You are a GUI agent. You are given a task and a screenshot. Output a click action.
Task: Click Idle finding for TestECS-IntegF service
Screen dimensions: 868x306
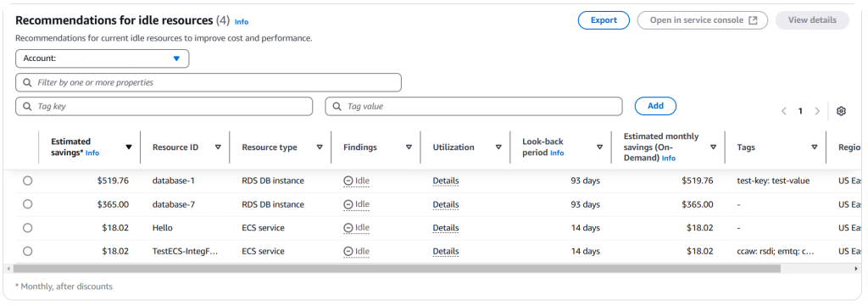point(356,251)
